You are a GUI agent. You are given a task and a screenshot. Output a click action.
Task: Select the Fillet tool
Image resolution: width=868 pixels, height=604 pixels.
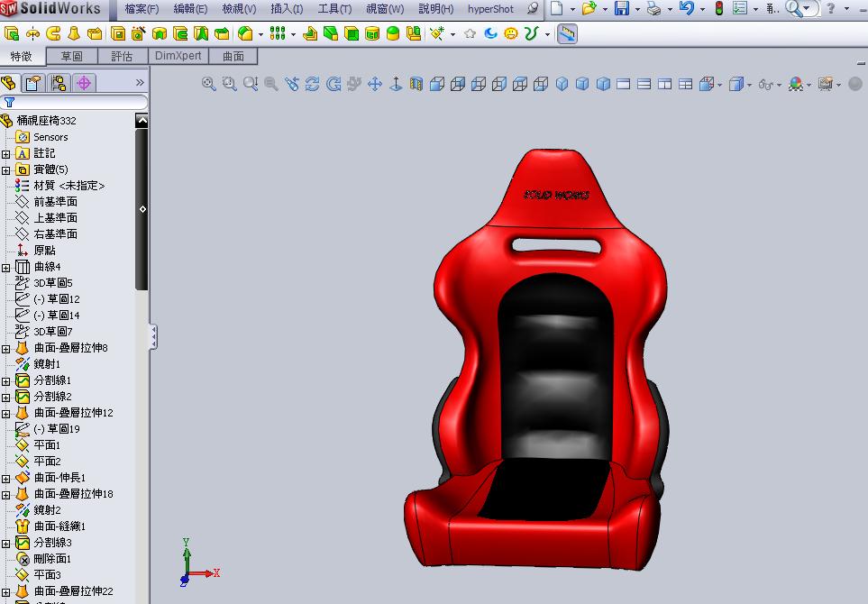tap(245, 33)
